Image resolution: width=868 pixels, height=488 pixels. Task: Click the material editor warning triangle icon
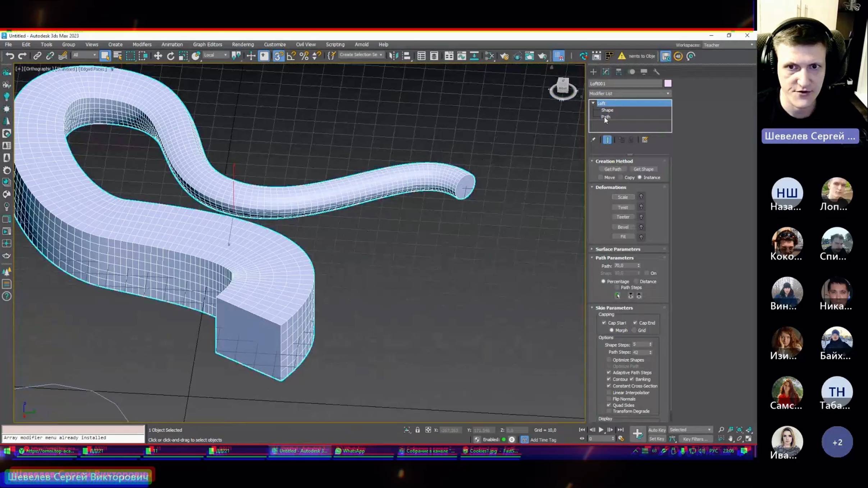(x=622, y=56)
